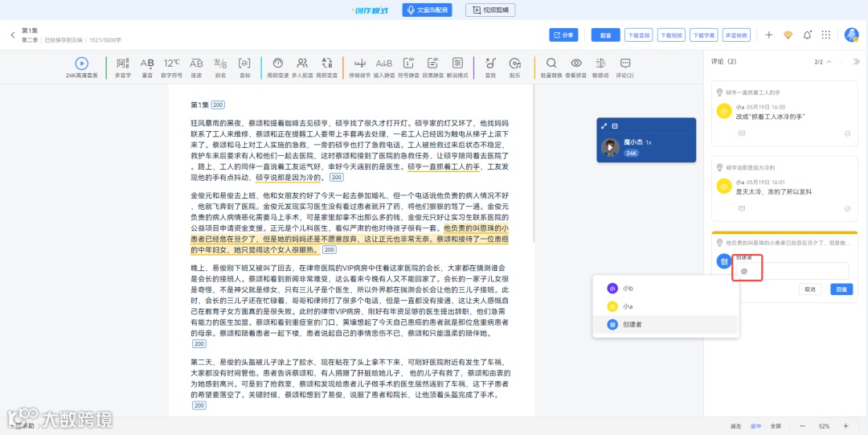Click the comment reply input field

(791, 271)
